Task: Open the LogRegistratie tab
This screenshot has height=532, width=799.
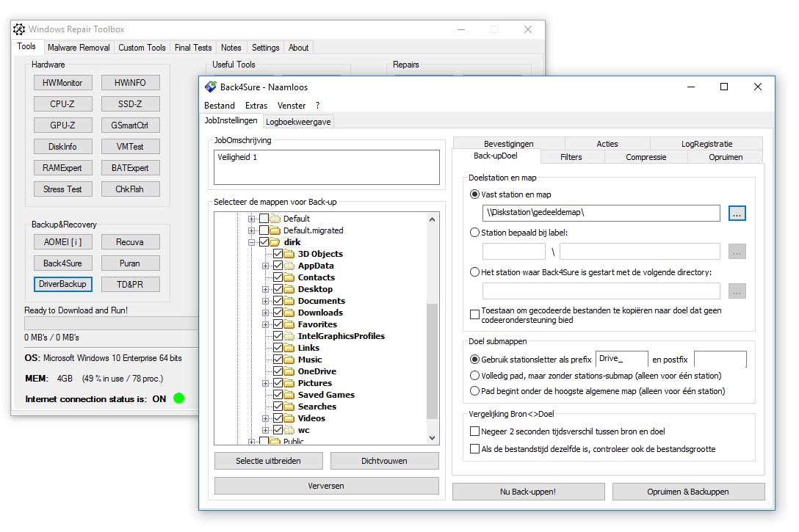Action: [x=706, y=144]
